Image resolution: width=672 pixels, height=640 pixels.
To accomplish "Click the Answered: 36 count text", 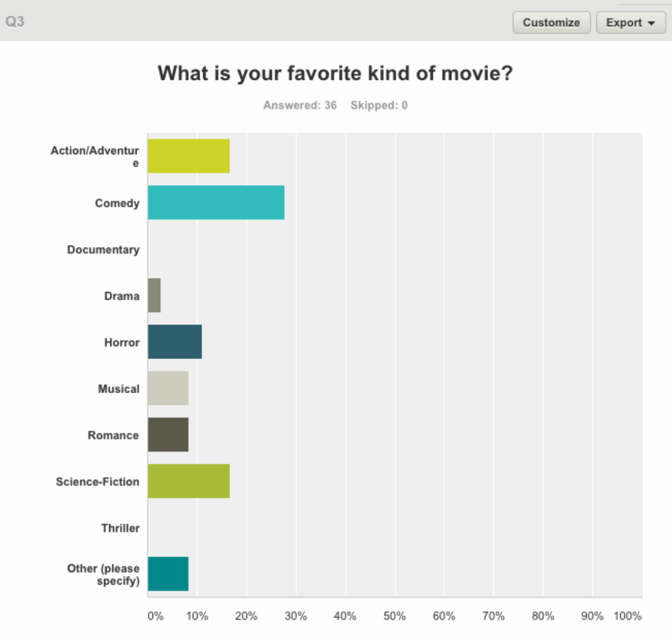I will [x=300, y=105].
